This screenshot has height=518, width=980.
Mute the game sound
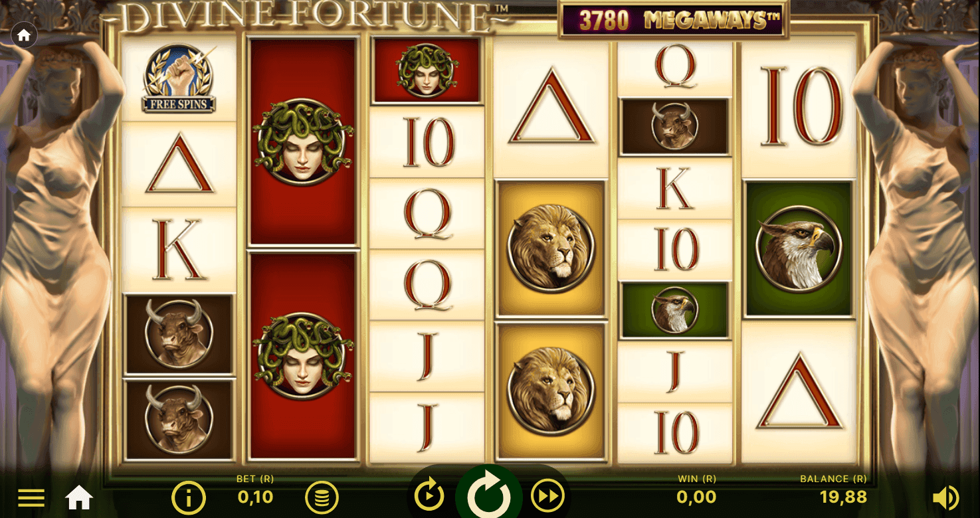pyautogui.click(x=945, y=497)
